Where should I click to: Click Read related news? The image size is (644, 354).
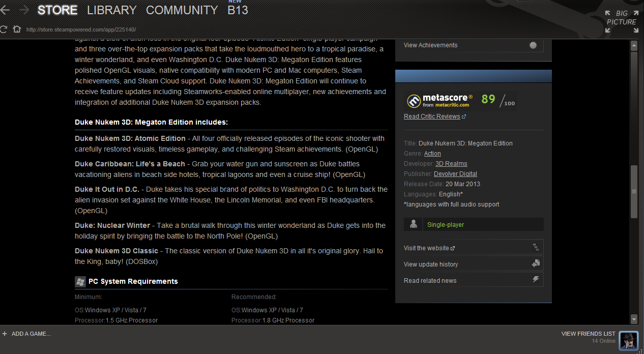click(x=430, y=281)
